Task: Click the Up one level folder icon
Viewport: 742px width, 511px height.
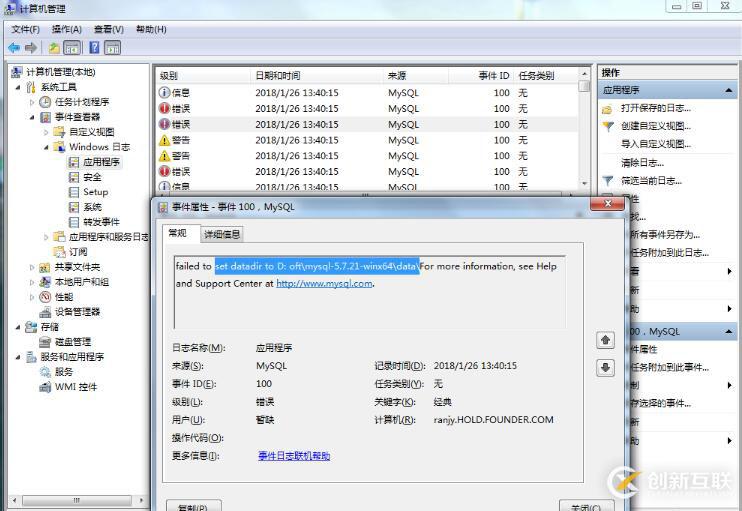Action: pos(54,47)
